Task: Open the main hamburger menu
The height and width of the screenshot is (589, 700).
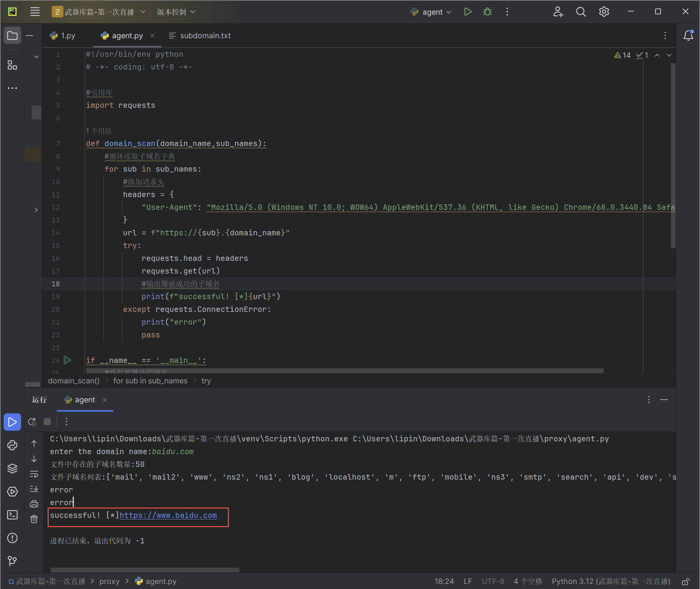Action: click(35, 12)
